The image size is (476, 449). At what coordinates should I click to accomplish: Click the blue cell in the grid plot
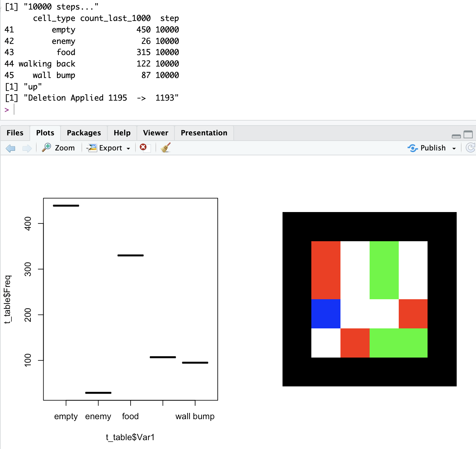click(x=326, y=314)
